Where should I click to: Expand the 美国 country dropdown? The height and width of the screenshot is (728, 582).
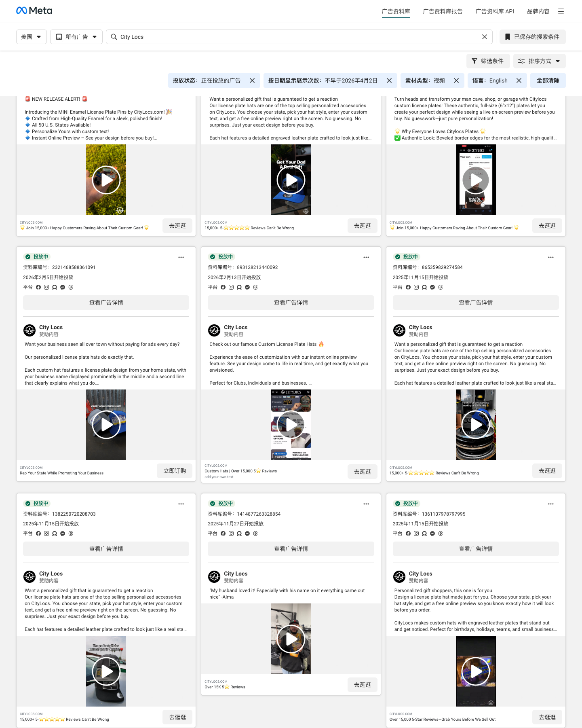(32, 37)
